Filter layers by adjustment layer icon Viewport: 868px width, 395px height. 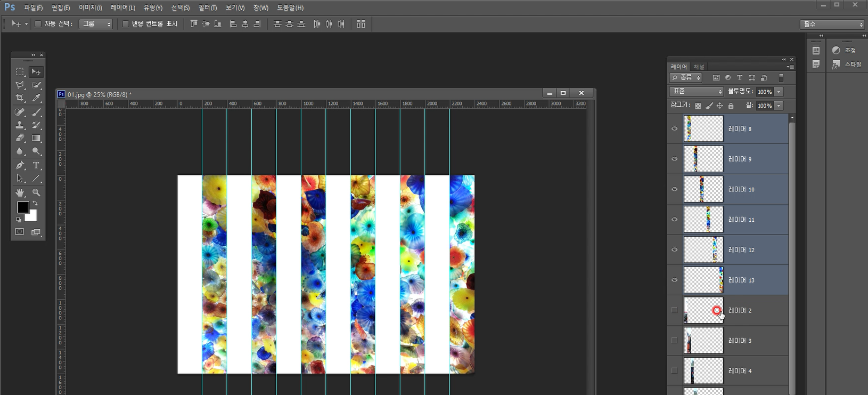728,78
